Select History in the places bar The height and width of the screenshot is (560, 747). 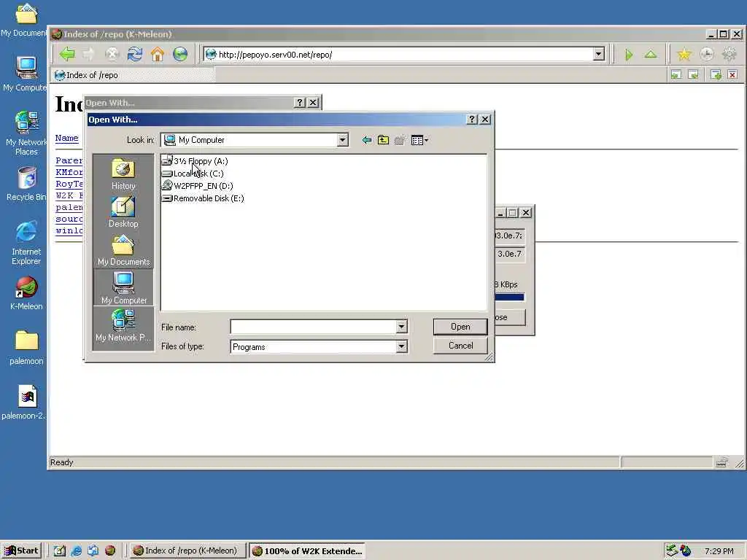(x=123, y=174)
